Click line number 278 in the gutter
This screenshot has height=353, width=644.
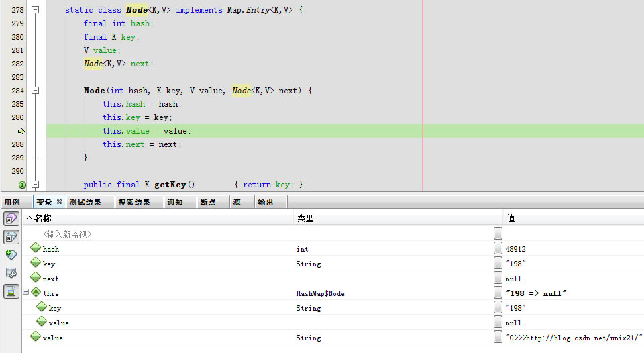click(17, 10)
